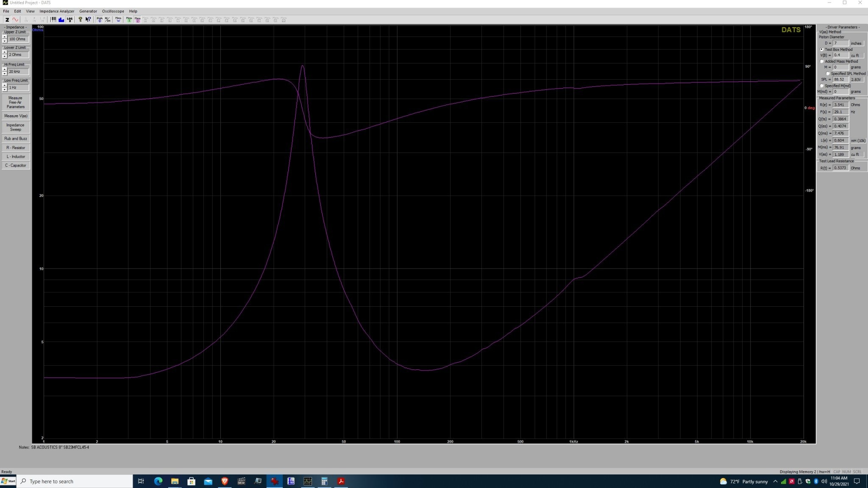Viewport: 868px width, 488px height.
Task: Decrease the Lower Z Limit with down arrow
Action: pos(4,56)
